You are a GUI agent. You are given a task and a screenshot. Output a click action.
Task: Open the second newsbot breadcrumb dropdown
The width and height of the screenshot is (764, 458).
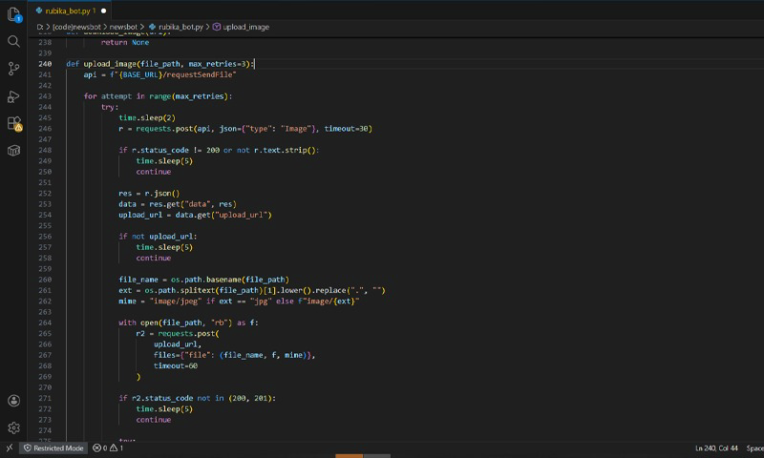click(x=123, y=27)
